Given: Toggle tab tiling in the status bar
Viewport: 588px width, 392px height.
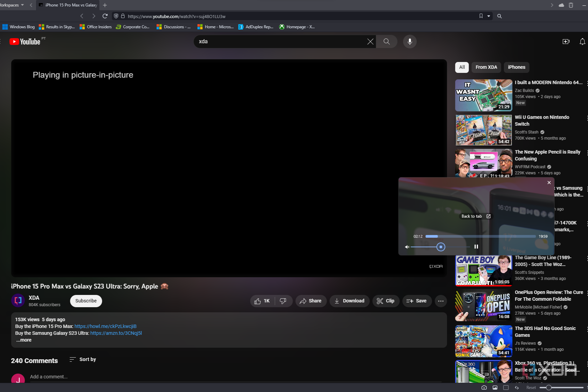Looking at the screenshot, I should 506,388.
